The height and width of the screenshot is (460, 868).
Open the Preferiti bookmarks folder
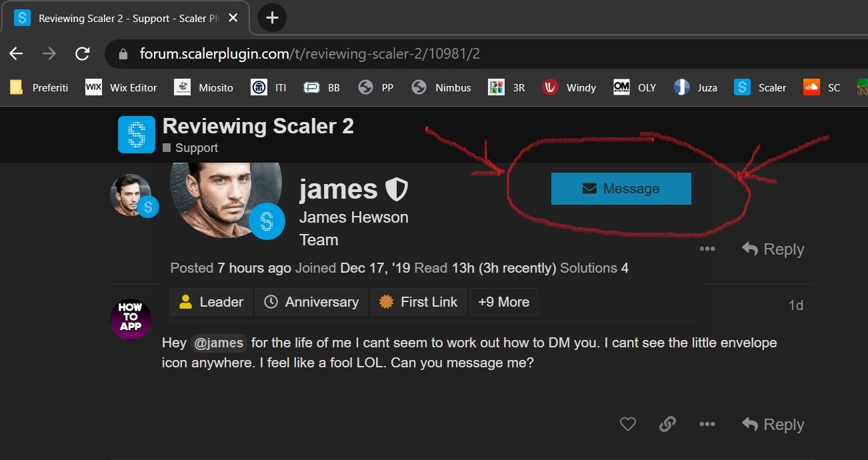coord(39,87)
